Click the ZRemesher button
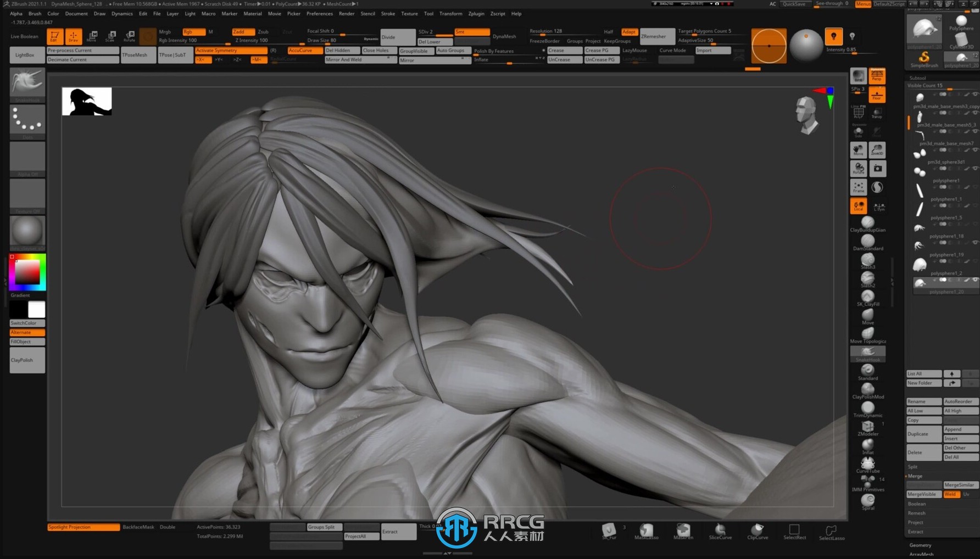The image size is (980, 559). click(x=658, y=36)
